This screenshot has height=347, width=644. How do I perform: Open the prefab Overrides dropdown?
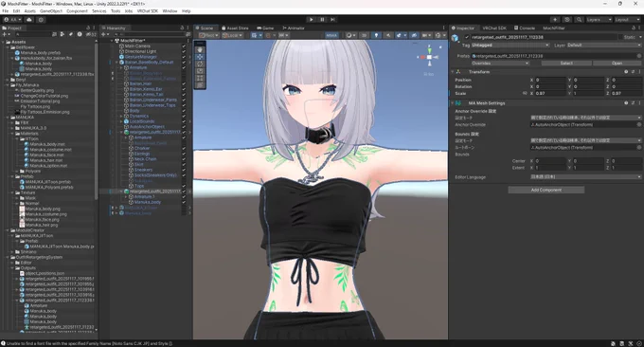pyautogui.click(x=500, y=64)
